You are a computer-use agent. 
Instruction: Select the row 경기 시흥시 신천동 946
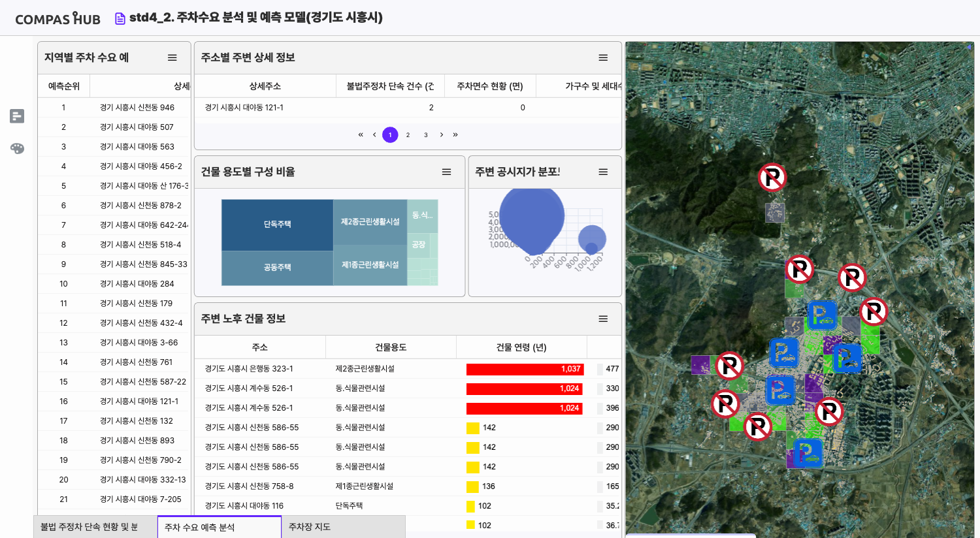point(114,107)
